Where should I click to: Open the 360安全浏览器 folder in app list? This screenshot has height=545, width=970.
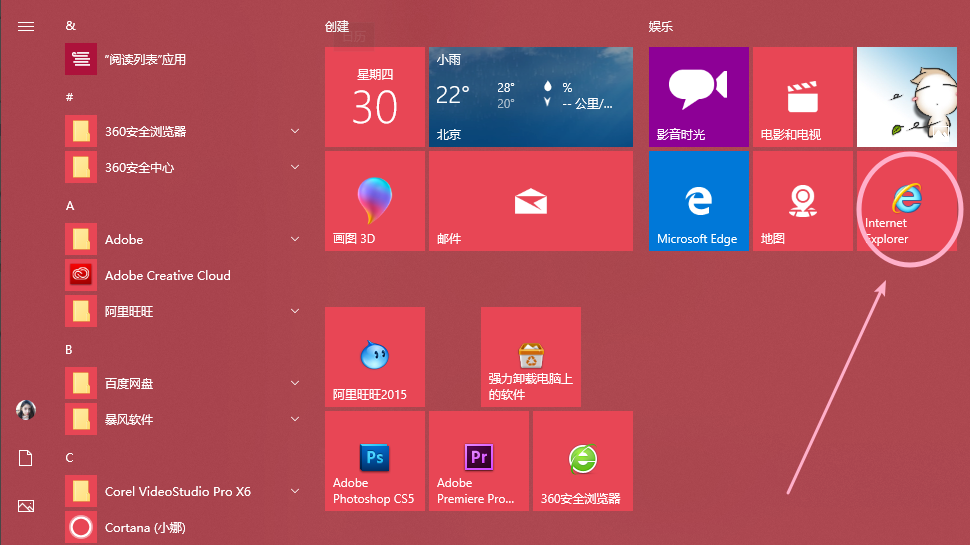click(x=186, y=131)
